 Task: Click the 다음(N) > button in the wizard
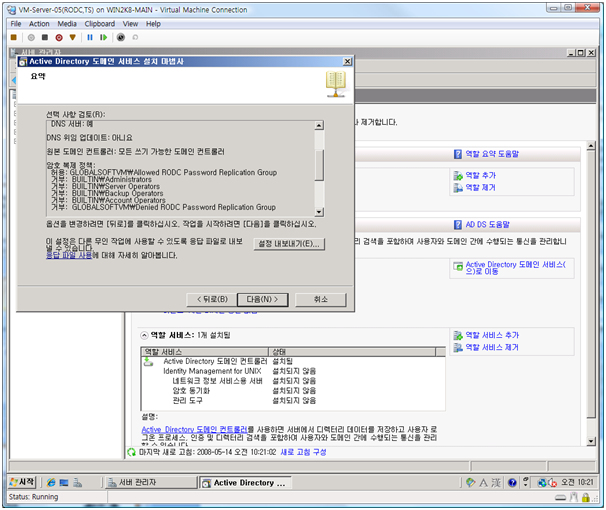pos(262,299)
